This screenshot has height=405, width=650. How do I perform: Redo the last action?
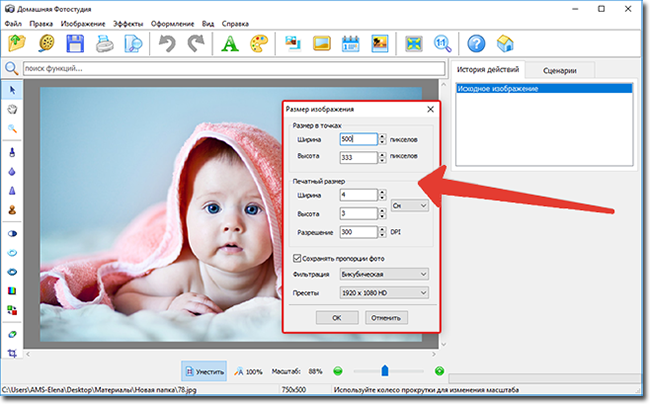click(196, 44)
